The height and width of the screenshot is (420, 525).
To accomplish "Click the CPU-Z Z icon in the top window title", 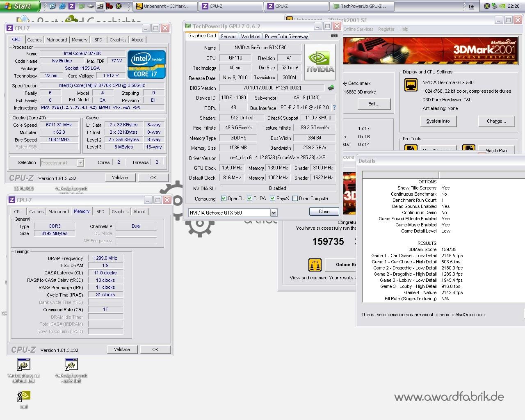I will point(10,28).
